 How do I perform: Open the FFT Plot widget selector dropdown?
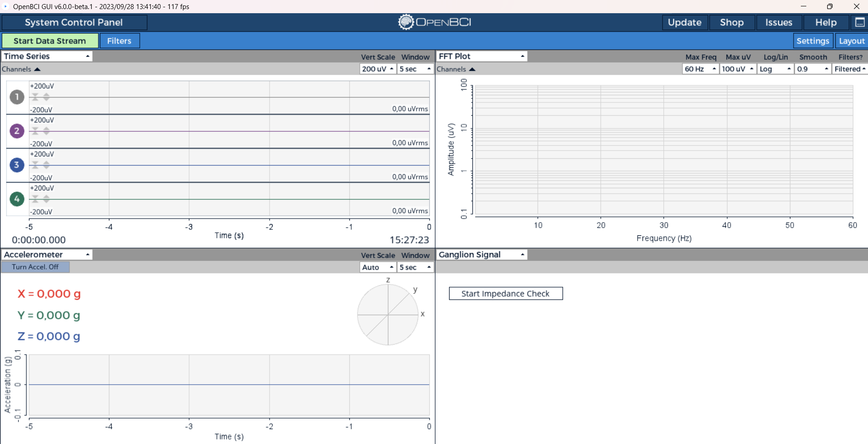[x=481, y=56]
